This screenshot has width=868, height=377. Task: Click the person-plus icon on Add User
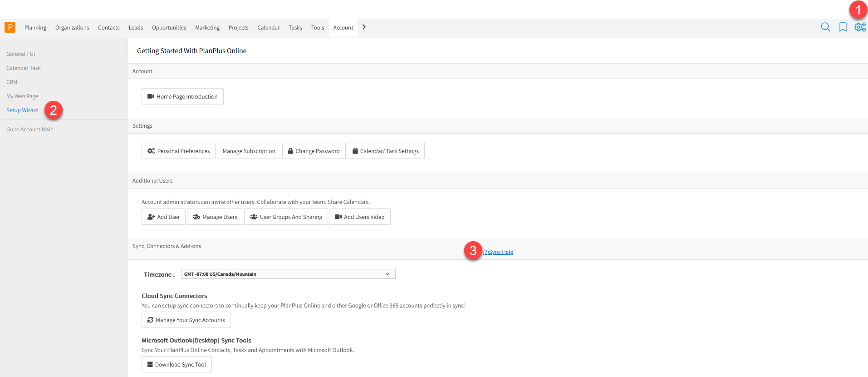click(x=151, y=217)
